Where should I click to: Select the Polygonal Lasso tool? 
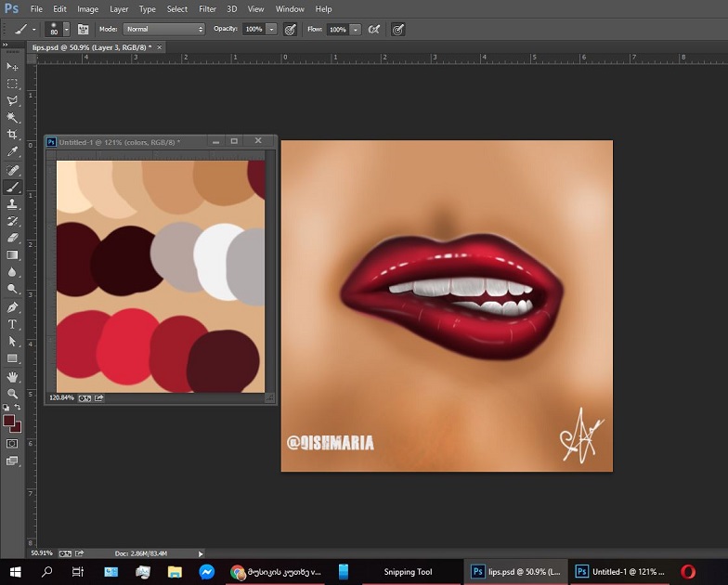coord(13,100)
